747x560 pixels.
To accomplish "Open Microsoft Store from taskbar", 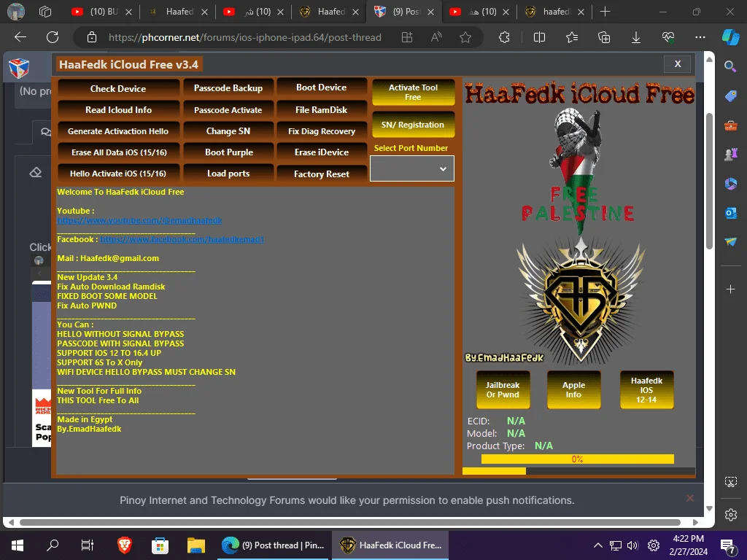I will pyautogui.click(x=160, y=545).
